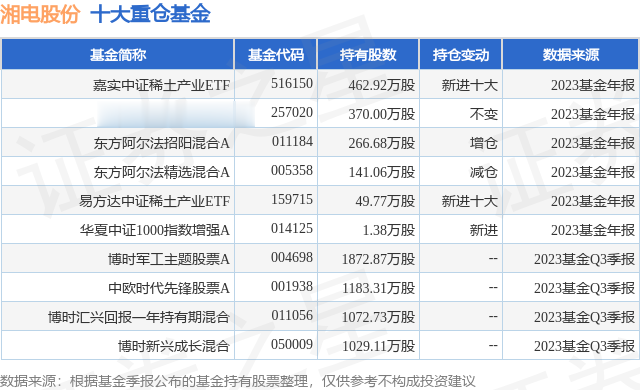Open the 嘉实中证稀土产业ETF fund name

click(x=162, y=85)
